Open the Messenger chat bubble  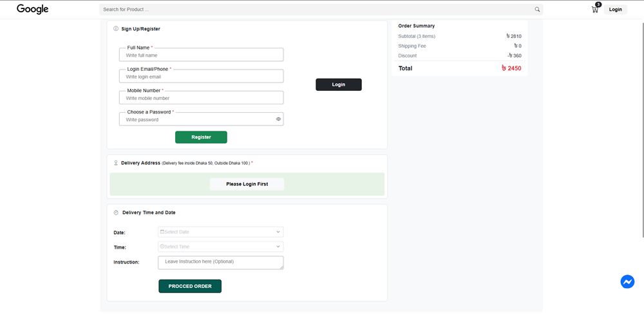[627, 282]
